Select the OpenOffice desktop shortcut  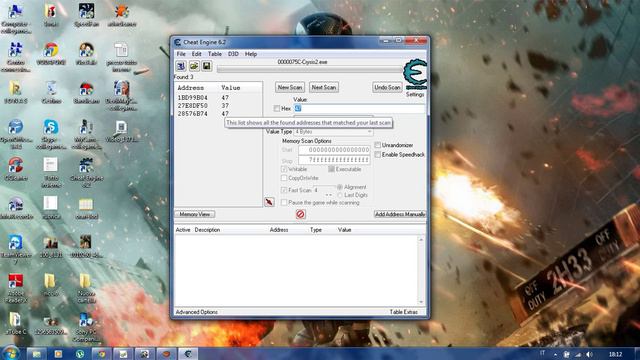[x=16, y=135]
